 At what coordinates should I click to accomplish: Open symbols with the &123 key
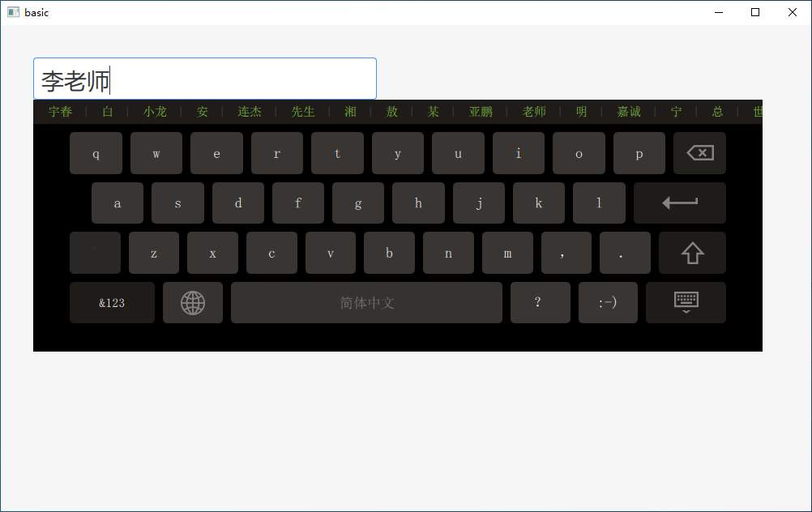point(112,303)
